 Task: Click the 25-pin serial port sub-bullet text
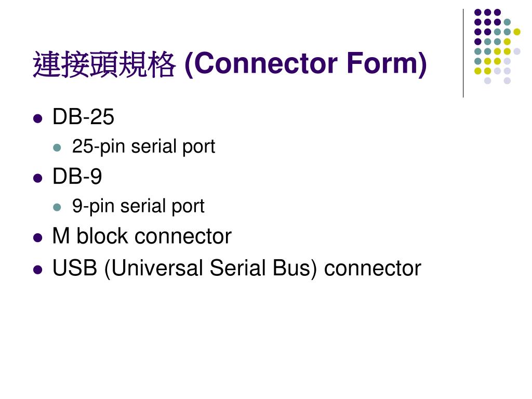point(143,147)
